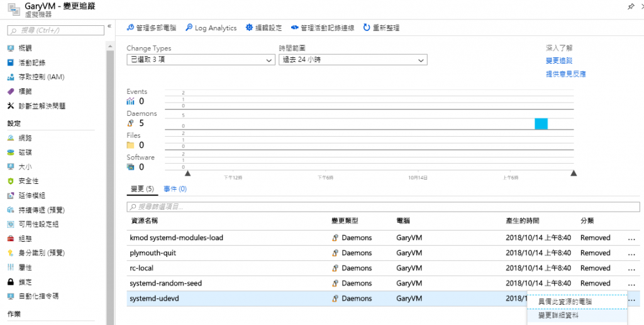This screenshot has width=644, height=325.
Task: Open Change Types dropdown
Action: coord(201,60)
